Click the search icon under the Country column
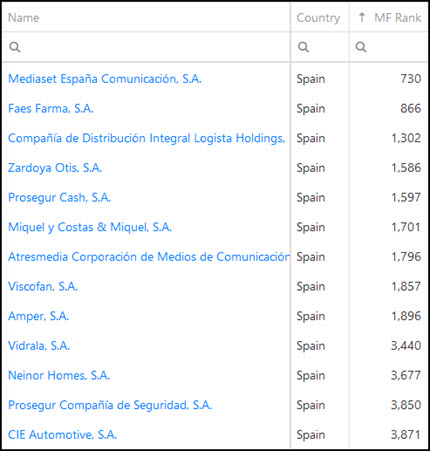The height and width of the screenshot is (451, 430). click(x=303, y=47)
